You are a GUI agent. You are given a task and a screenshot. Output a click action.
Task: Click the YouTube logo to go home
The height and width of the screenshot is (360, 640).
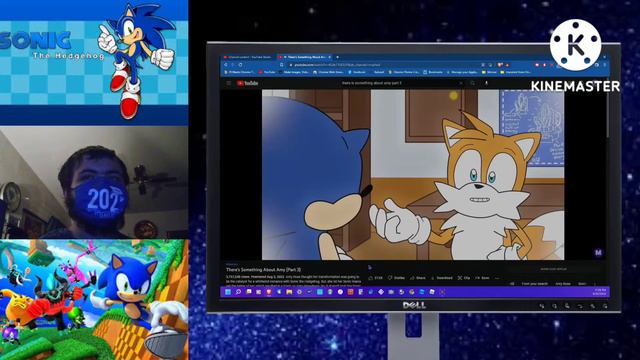247,83
